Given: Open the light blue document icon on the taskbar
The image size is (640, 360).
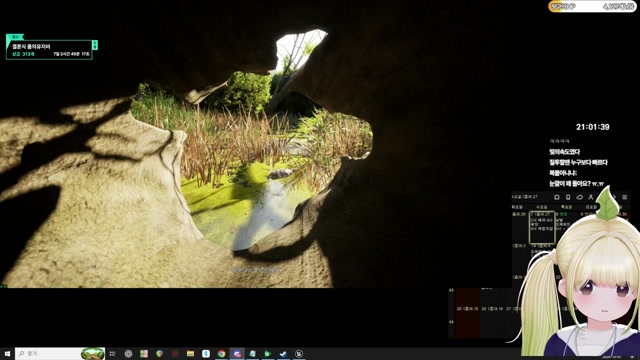Looking at the screenshot, I should click(252, 353).
